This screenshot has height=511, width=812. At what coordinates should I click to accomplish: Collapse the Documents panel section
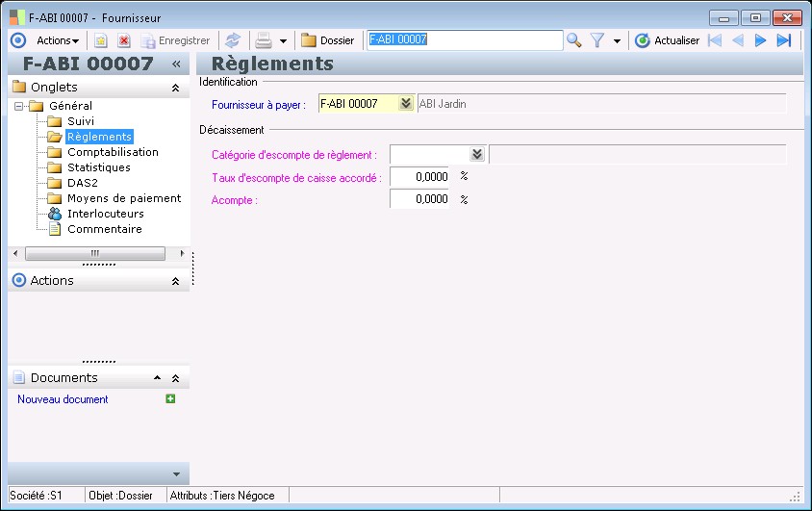[x=175, y=378]
